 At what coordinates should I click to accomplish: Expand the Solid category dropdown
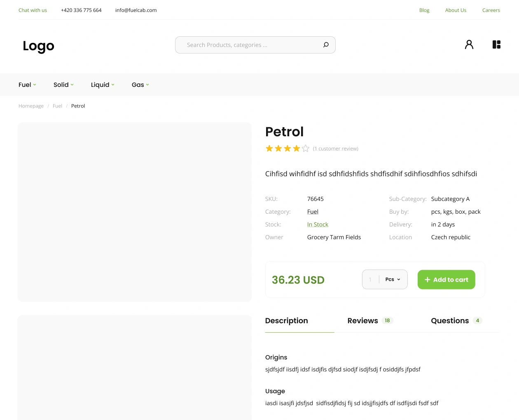(63, 85)
